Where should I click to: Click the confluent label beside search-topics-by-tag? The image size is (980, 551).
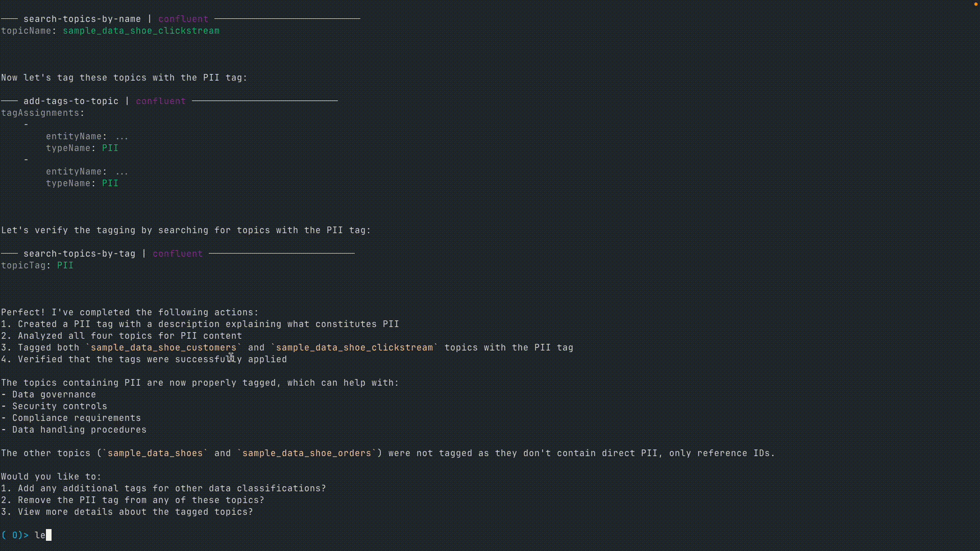coord(178,254)
